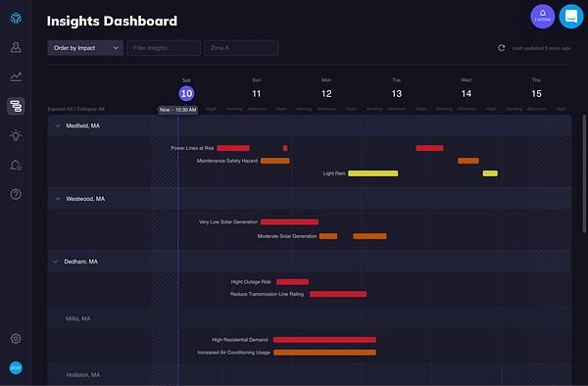The width and height of the screenshot is (588, 386).
Task: Select Saturday 10 on the date header
Action: tap(186, 93)
